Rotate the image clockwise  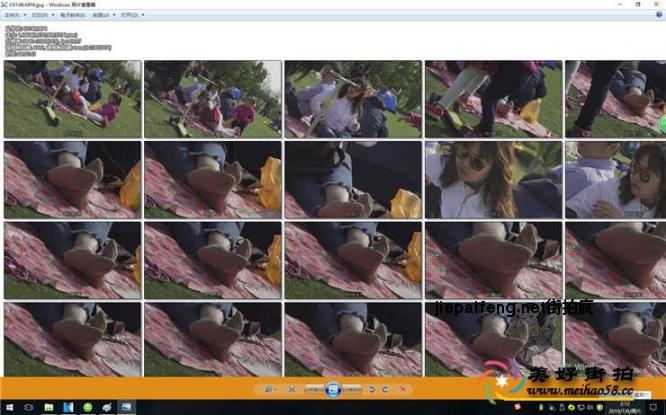click(x=386, y=388)
